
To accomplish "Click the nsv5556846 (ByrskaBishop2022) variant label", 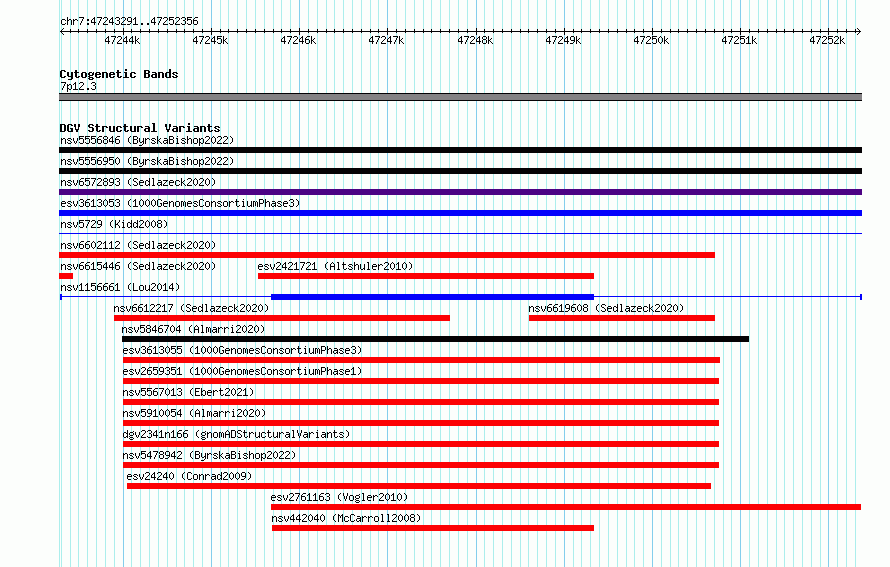I will (147, 140).
